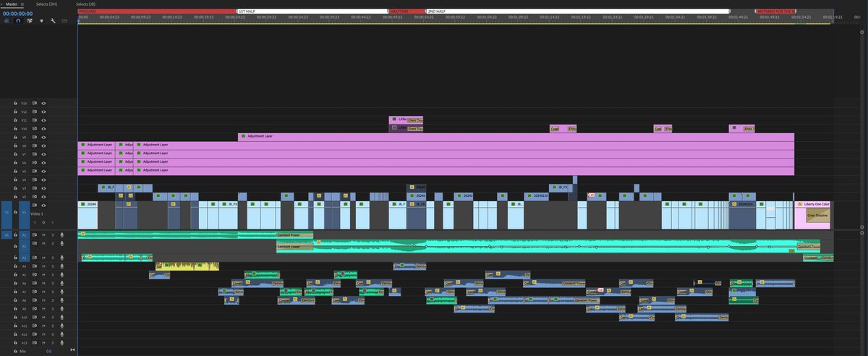Switch to the Master sequence tab
The image size is (868, 356).
coord(12,4)
